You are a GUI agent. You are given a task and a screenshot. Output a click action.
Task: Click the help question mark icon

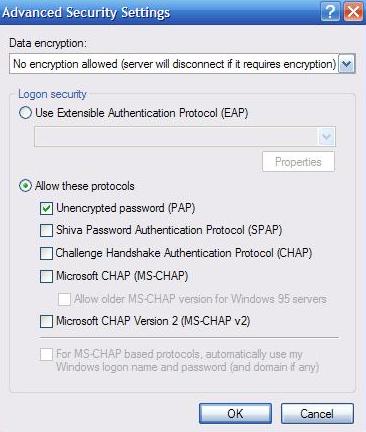(330, 12)
